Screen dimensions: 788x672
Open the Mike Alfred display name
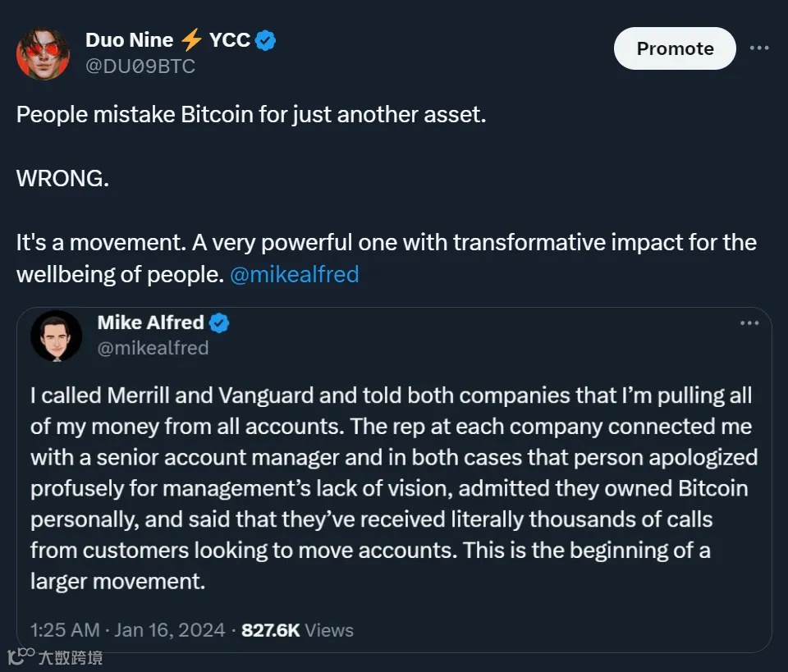click(x=151, y=322)
